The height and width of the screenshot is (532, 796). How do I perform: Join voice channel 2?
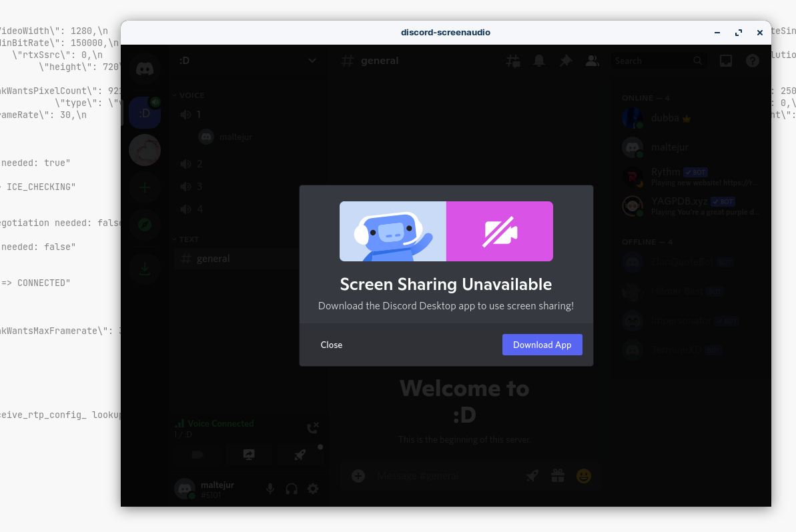tap(249, 164)
